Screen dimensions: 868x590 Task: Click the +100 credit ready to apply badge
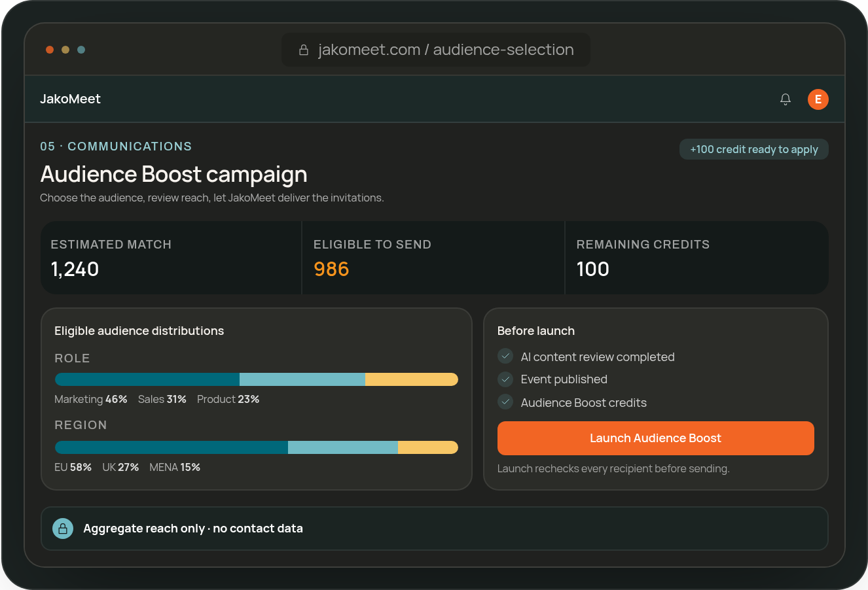pyautogui.click(x=754, y=149)
